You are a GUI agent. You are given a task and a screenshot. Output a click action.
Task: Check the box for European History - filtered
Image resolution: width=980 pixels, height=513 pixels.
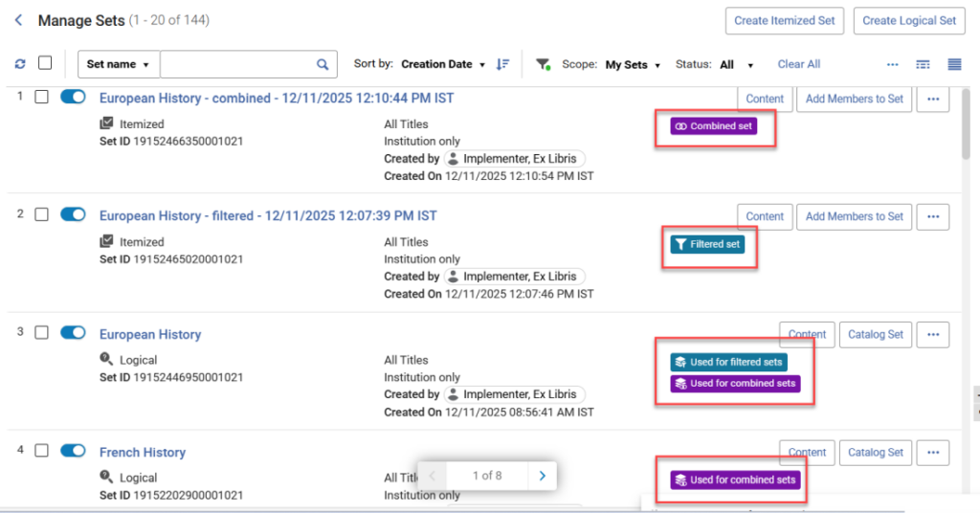pyautogui.click(x=41, y=214)
